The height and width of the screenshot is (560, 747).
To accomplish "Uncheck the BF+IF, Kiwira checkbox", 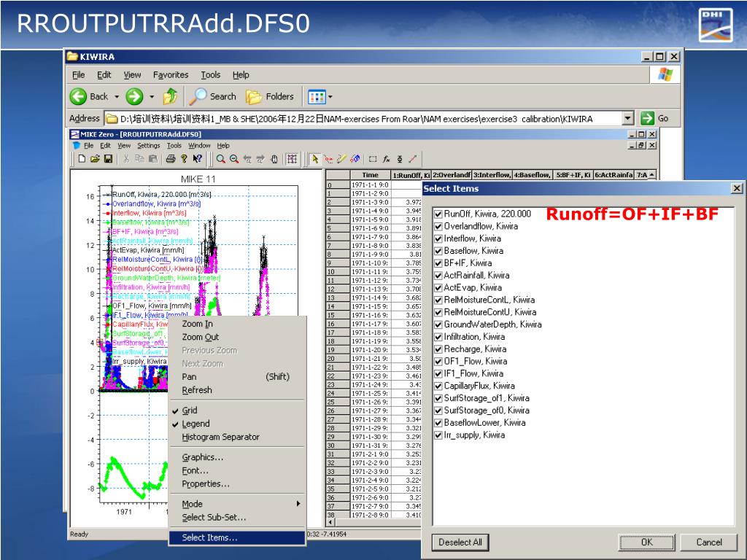I will coord(438,263).
